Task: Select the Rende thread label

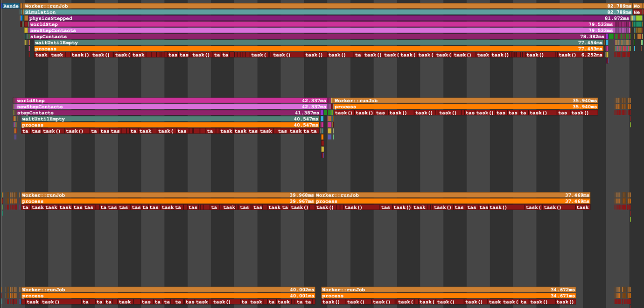Action: tap(11, 6)
